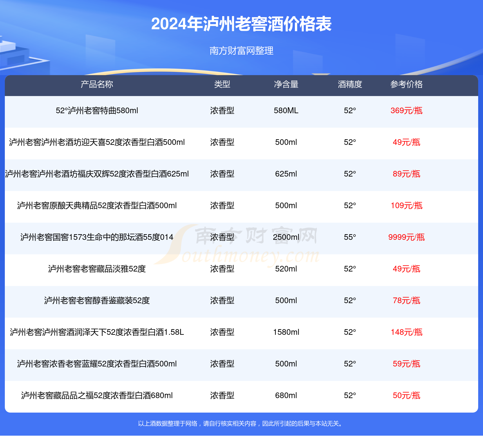Select product 藏品品之福52度 680ml
Viewport: 483px width, 448px height.
click(97, 395)
